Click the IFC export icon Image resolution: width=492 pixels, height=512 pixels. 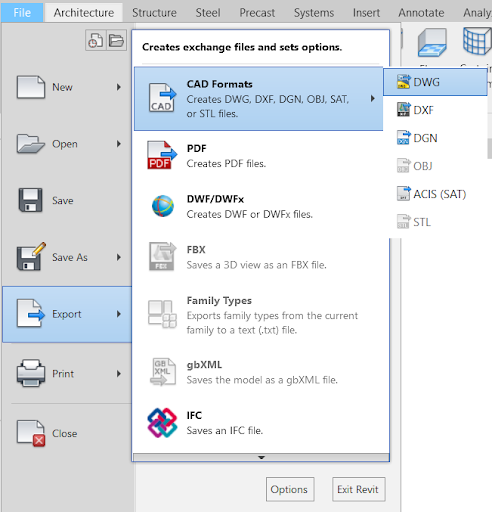[162, 423]
